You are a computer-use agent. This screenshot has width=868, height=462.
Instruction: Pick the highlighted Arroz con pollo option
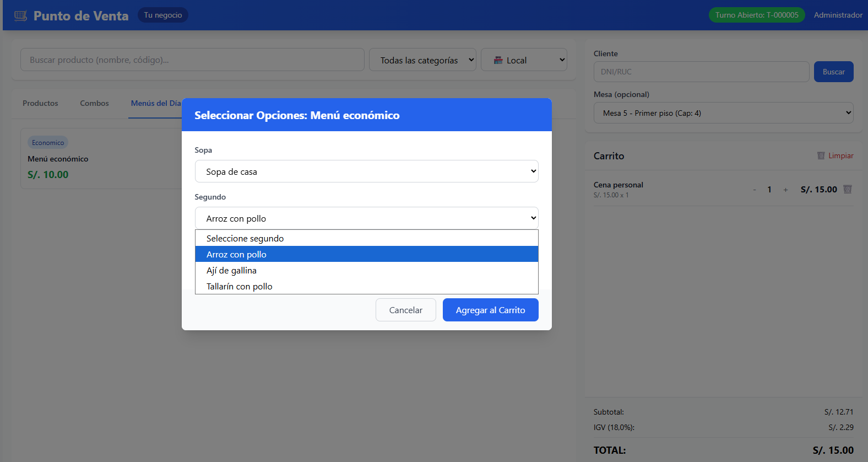(x=367, y=254)
